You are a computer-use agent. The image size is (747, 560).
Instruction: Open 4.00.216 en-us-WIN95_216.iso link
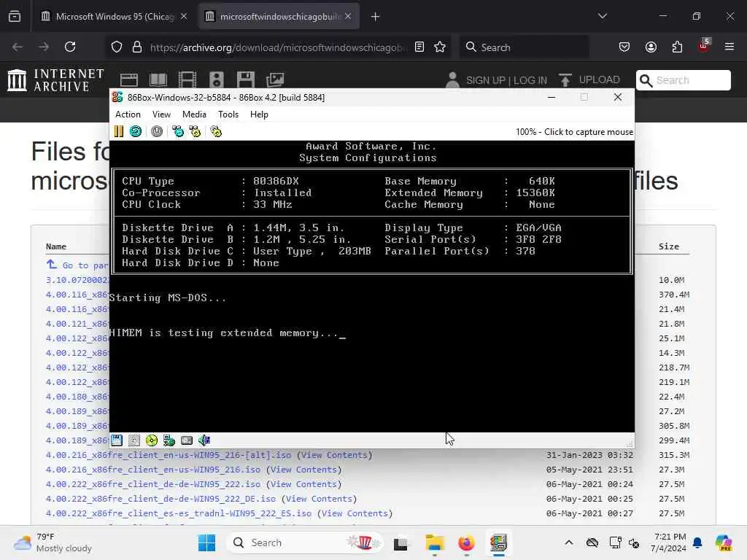point(153,470)
